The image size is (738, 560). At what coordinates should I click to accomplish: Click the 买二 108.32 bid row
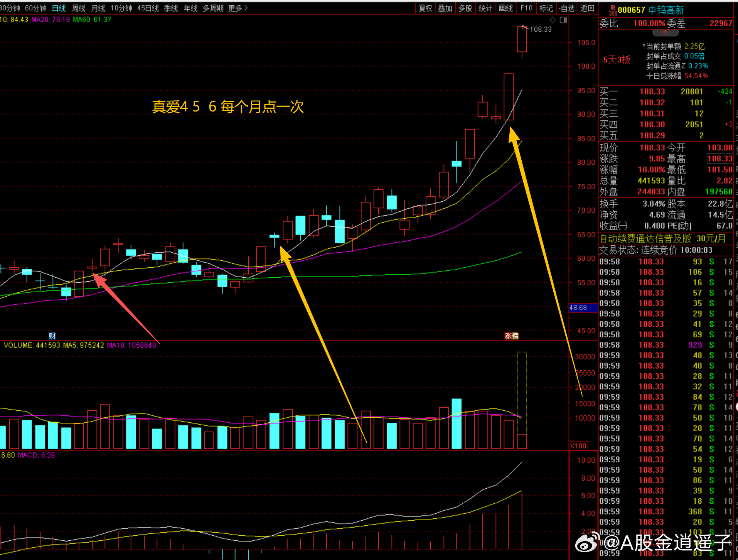pos(666,103)
